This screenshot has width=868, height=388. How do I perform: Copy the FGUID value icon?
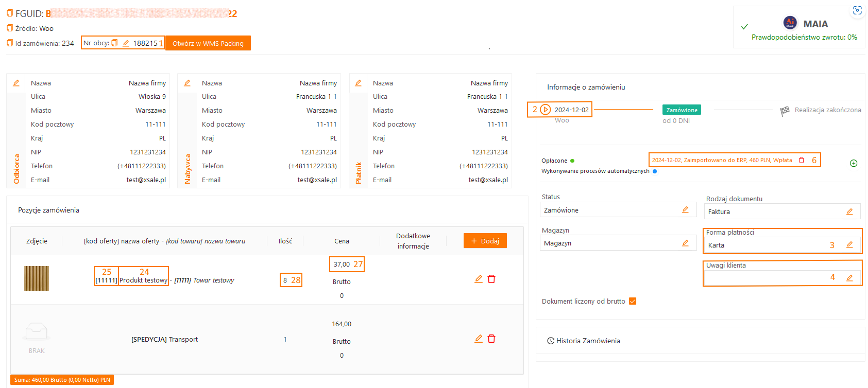point(9,13)
